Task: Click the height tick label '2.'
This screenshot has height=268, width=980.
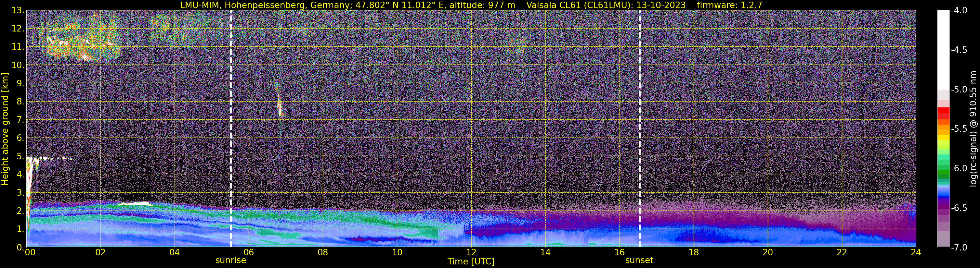Action: point(20,211)
